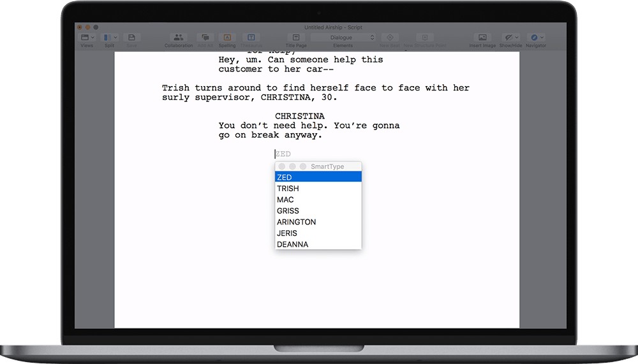638x364 pixels.
Task: Click the line "Hey, um. Can someone help this"
Action: point(300,59)
